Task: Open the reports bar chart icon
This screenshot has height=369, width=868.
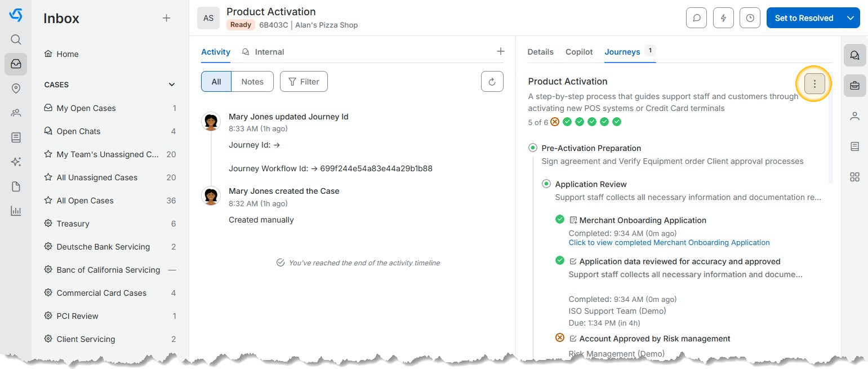Action: coord(16,211)
